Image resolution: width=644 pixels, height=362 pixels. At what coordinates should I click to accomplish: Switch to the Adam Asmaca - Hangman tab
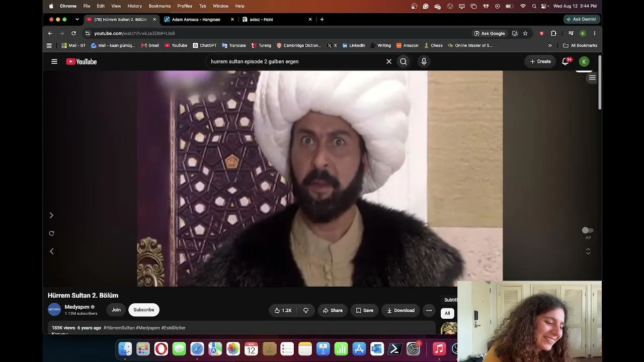point(199,20)
